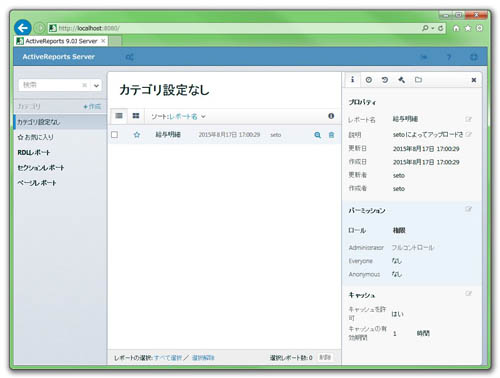Screen dimensions: 500x378
Task: Open the revision history tab icon
Action: click(x=385, y=80)
